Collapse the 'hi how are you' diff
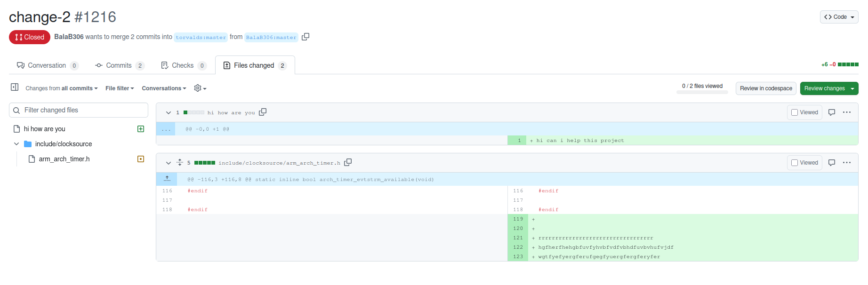Viewport: 868px width, 285px height. pos(169,112)
